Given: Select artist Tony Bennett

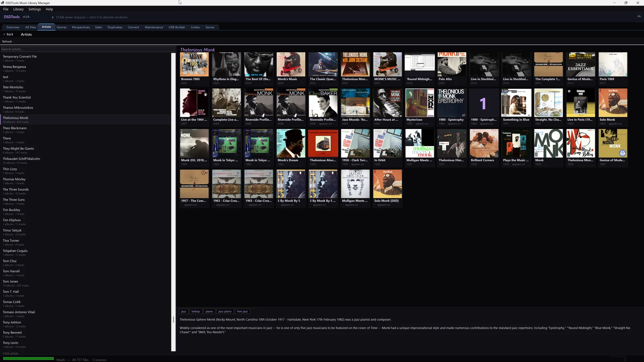Looking at the screenshot, I should [x=86, y=334].
